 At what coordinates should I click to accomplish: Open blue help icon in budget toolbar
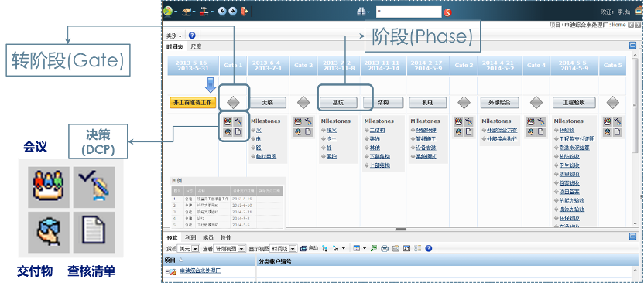[429, 248]
